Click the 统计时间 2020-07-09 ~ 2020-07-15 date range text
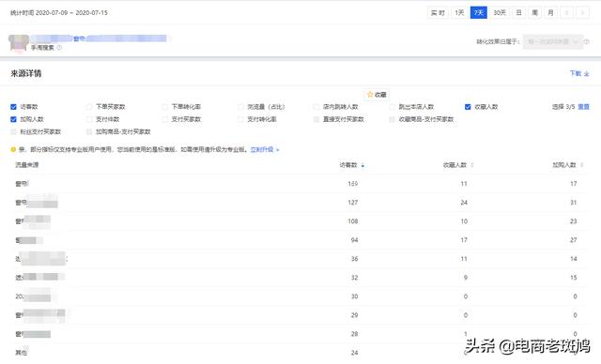 point(58,12)
